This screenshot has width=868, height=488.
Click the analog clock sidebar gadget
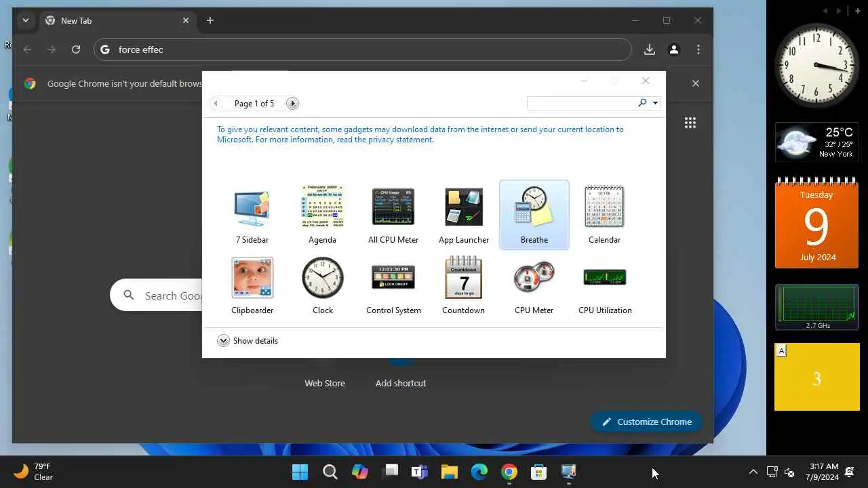[816, 65]
